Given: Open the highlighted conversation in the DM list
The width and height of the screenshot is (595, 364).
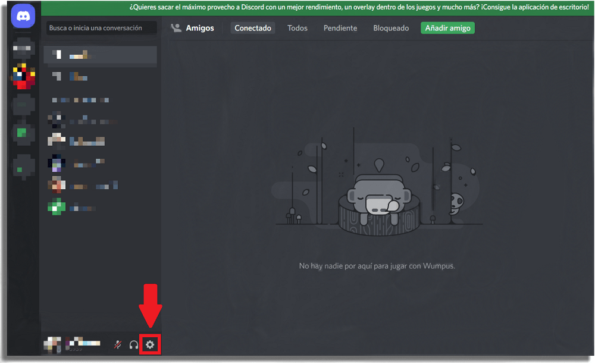Looking at the screenshot, I should 100,55.
